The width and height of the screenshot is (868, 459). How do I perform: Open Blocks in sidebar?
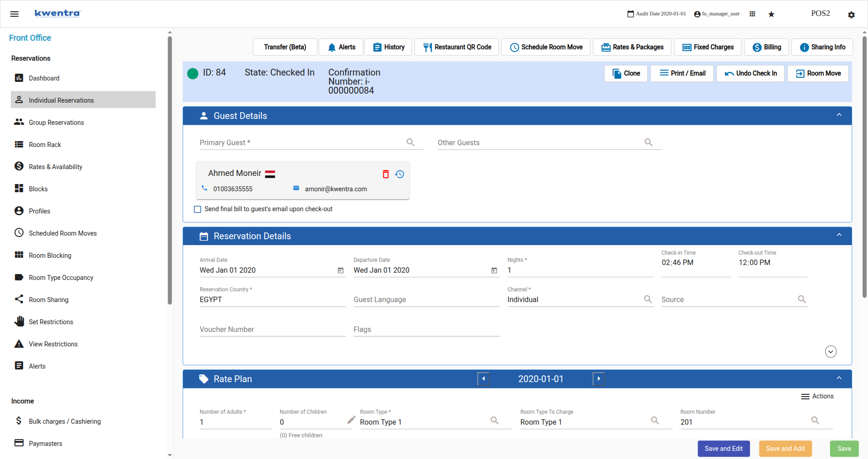(83, 189)
